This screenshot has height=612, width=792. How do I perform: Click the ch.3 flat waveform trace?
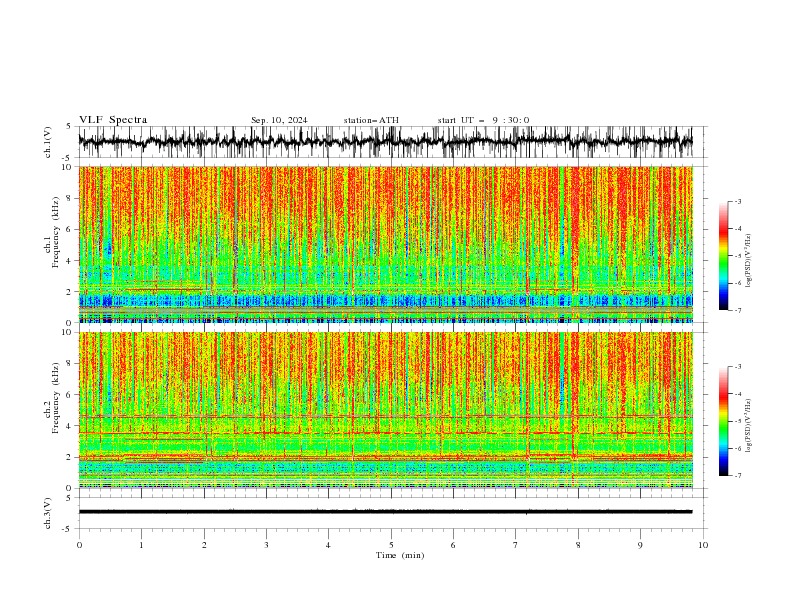point(385,512)
